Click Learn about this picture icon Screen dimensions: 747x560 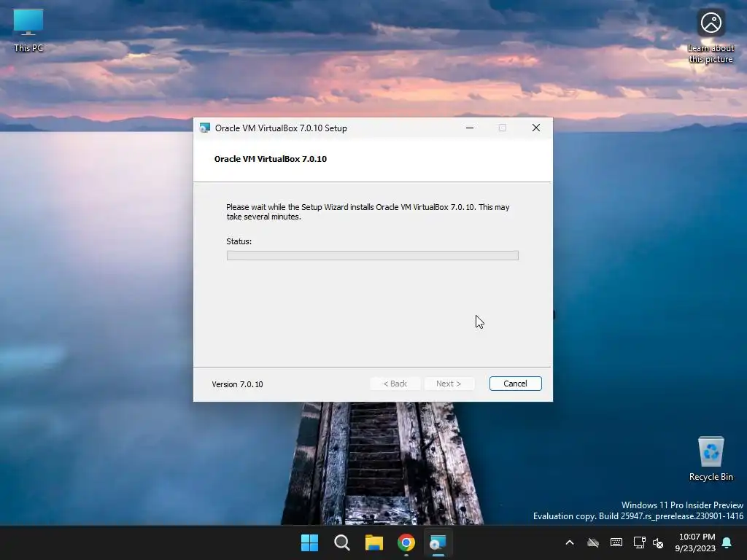[x=711, y=36]
